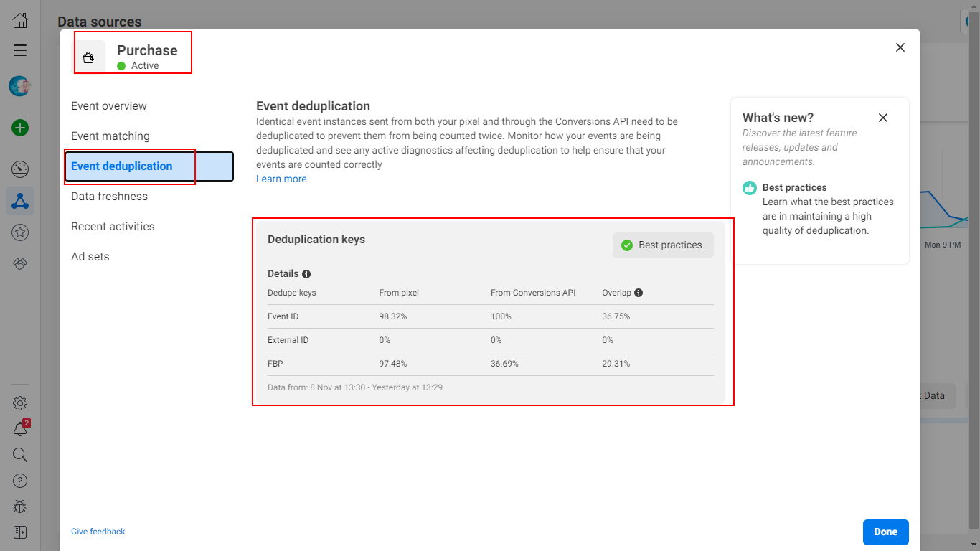Click the Purchase shopping bag icon

[x=89, y=56]
